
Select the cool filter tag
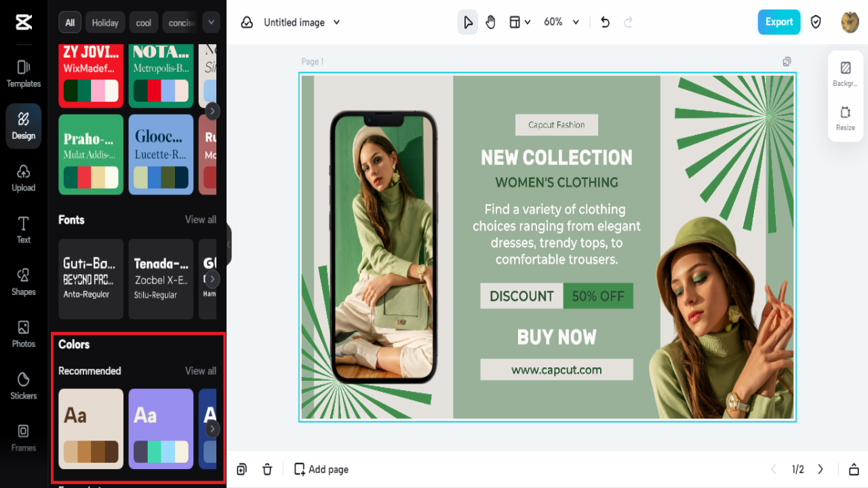click(x=144, y=22)
